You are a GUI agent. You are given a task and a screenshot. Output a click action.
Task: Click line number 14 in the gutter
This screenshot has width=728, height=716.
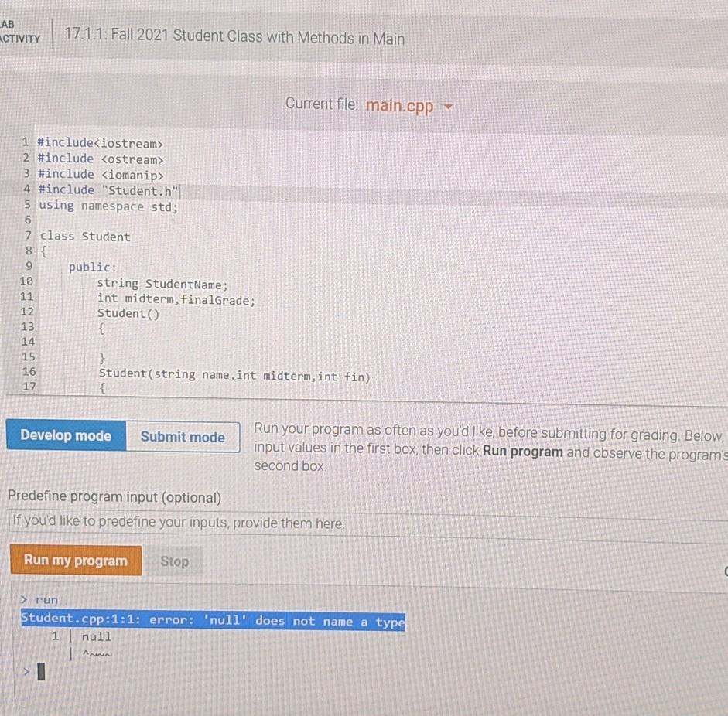[x=28, y=342]
